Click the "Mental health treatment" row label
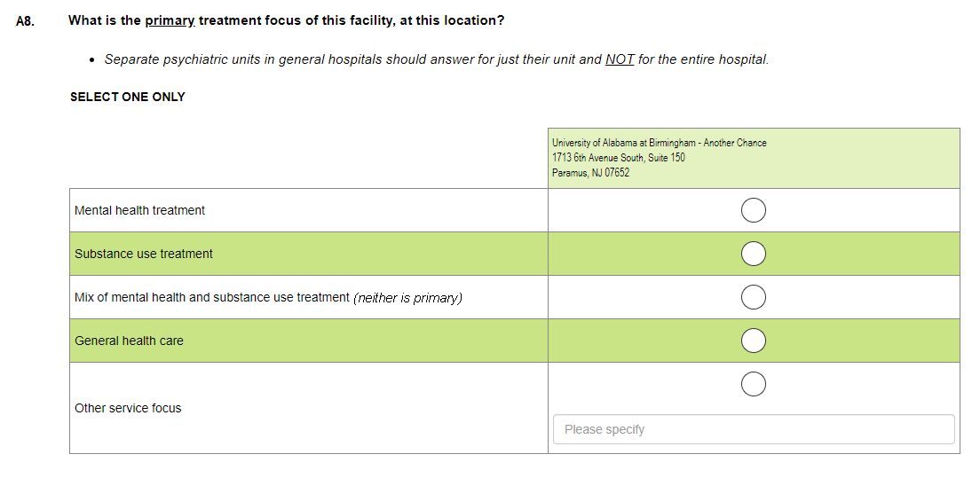The width and height of the screenshot is (980, 478). 139,210
